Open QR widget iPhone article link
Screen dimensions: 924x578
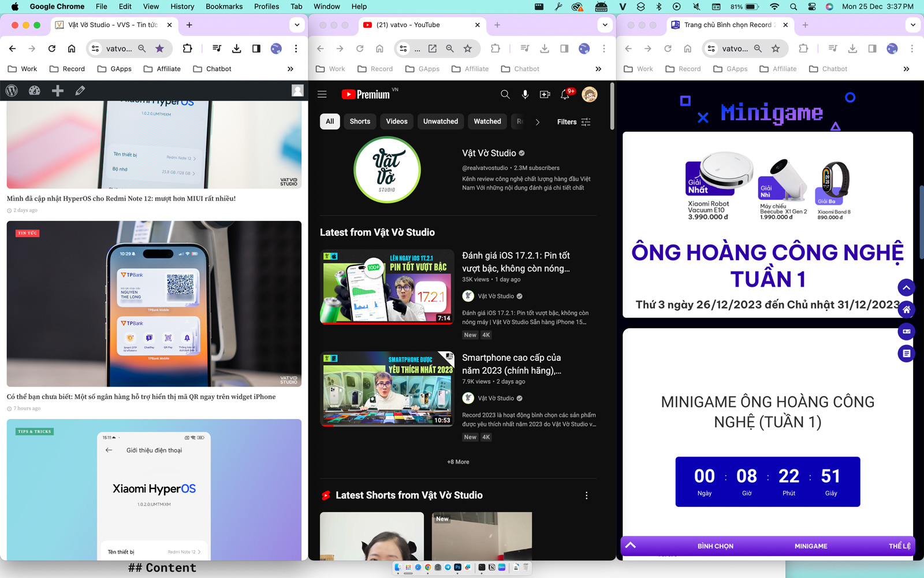point(141,397)
